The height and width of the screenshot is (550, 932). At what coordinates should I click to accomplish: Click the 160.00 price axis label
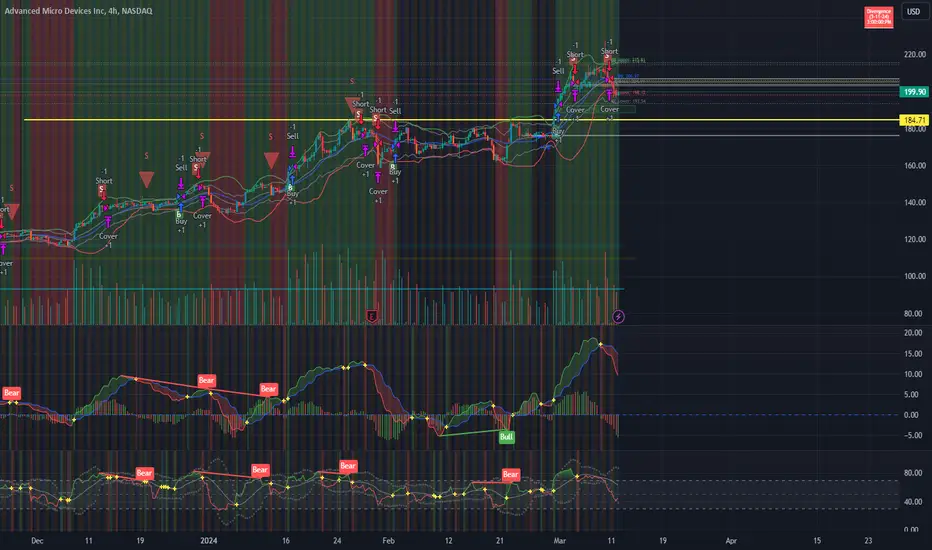915,165
